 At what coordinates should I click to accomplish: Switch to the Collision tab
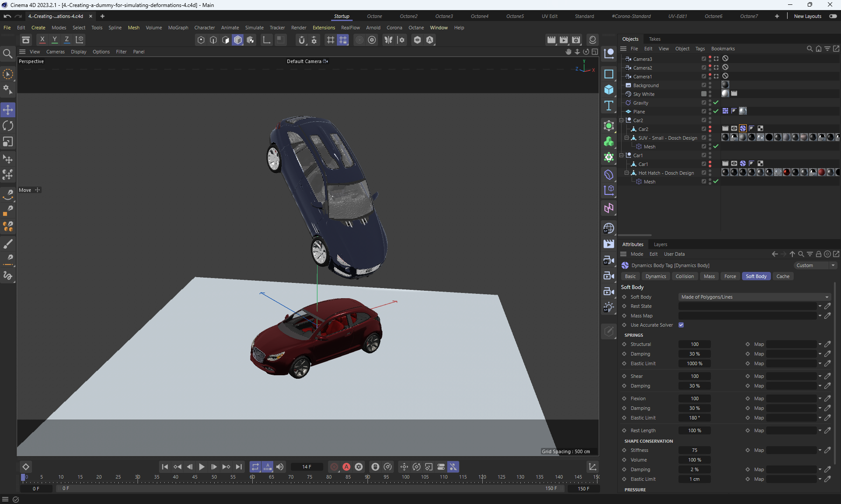click(x=684, y=276)
